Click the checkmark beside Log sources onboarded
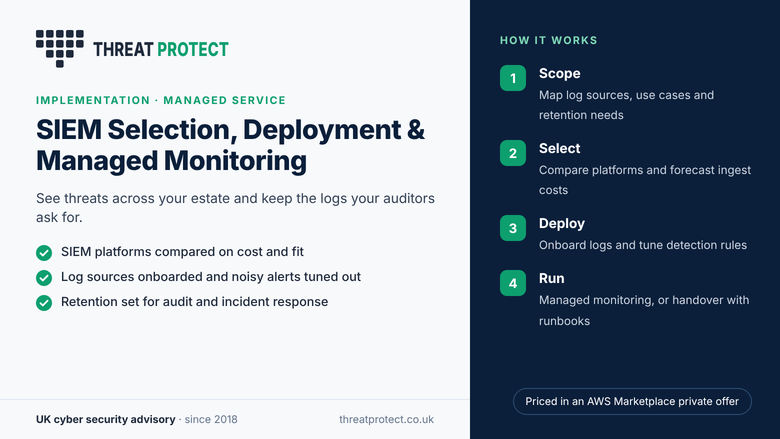This screenshot has width=780, height=439. coord(44,277)
